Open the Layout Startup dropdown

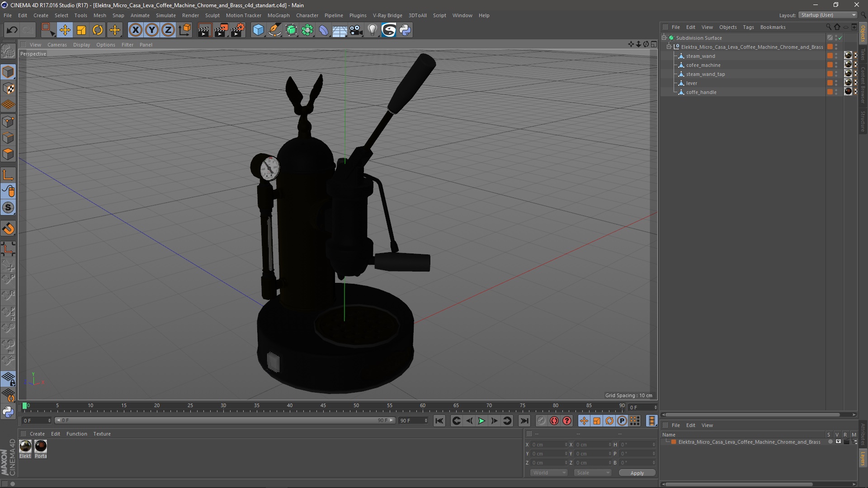click(828, 15)
